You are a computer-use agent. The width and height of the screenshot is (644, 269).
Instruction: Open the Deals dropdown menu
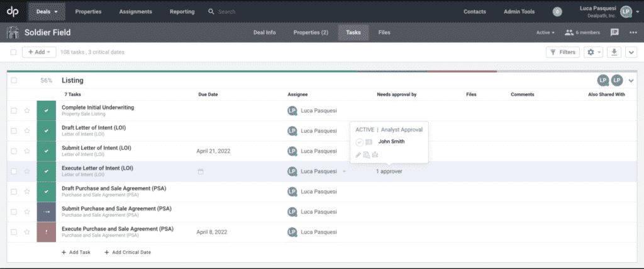[47, 11]
